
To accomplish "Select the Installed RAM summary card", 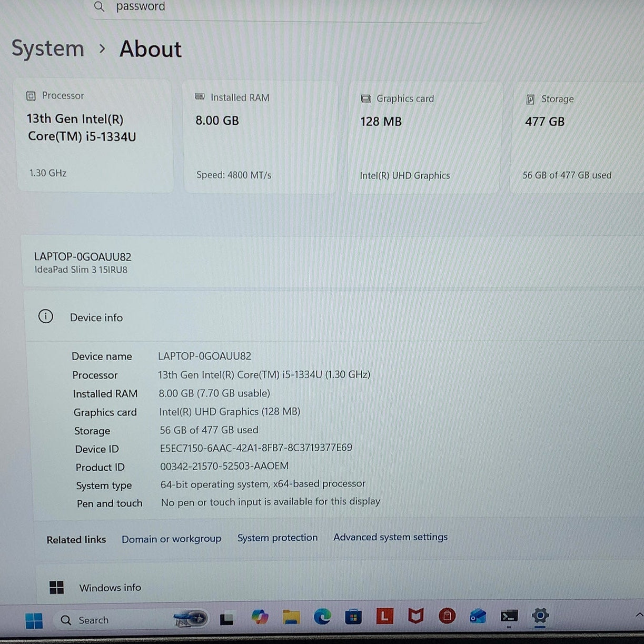I will coord(260,137).
